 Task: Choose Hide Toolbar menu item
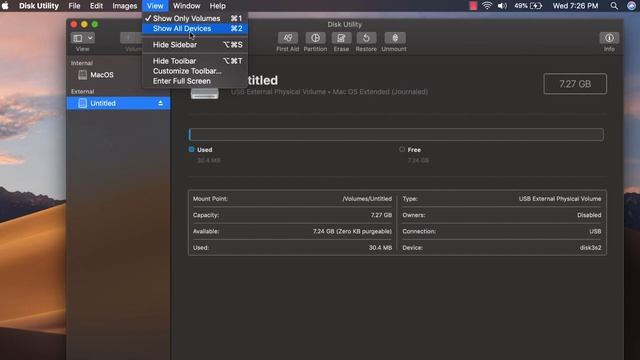(195, 61)
